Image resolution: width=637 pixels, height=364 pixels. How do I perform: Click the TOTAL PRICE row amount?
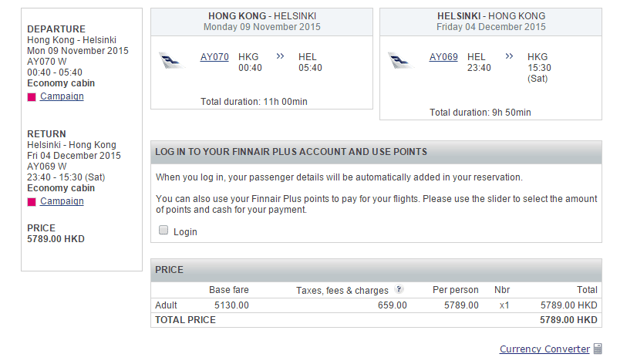tap(569, 320)
